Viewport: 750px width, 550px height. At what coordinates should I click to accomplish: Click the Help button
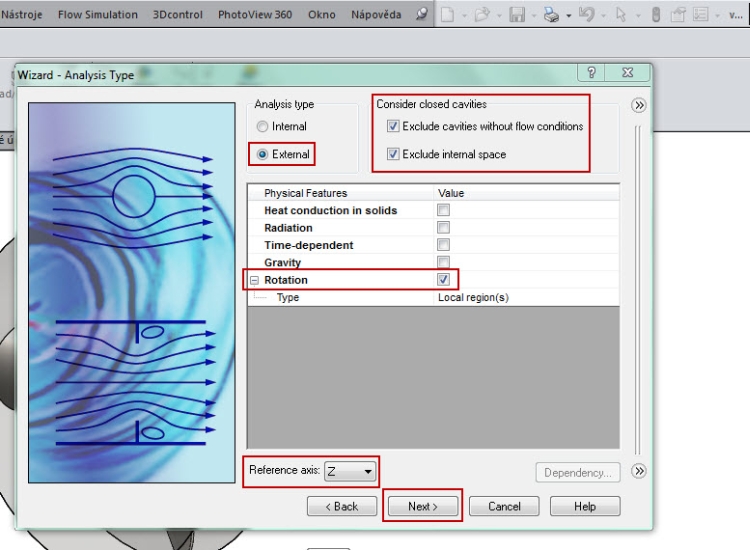click(585, 506)
